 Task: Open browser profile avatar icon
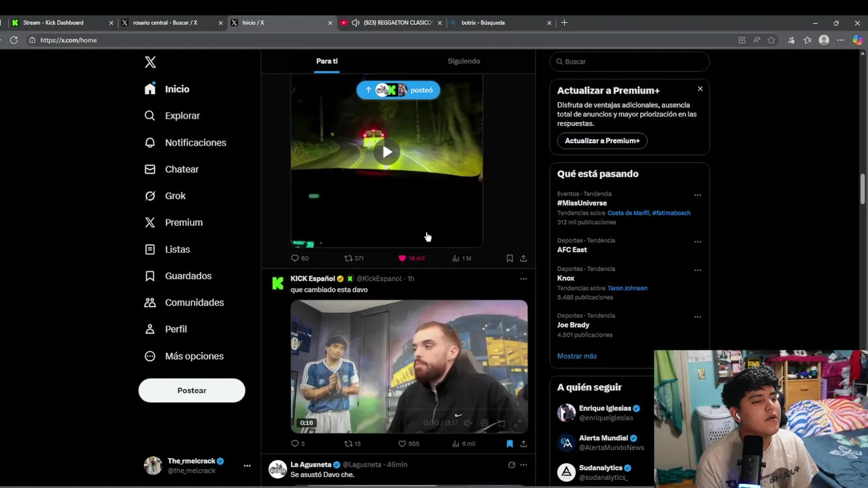pos(824,40)
